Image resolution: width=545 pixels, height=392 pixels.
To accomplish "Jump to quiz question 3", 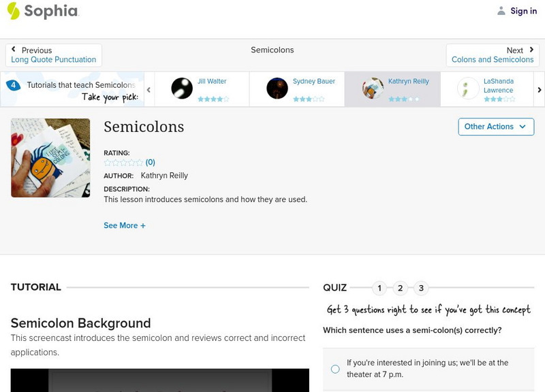I will tap(421, 288).
